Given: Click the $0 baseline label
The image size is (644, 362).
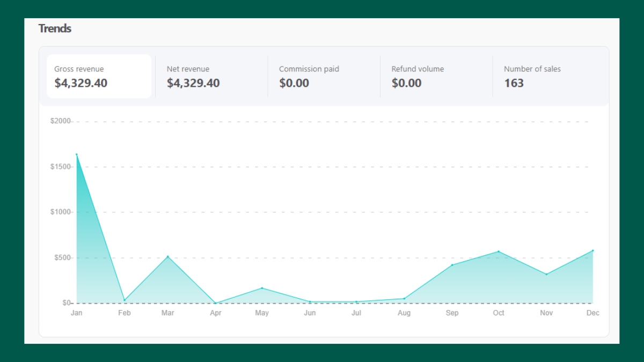Looking at the screenshot, I should pyautogui.click(x=65, y=302).
